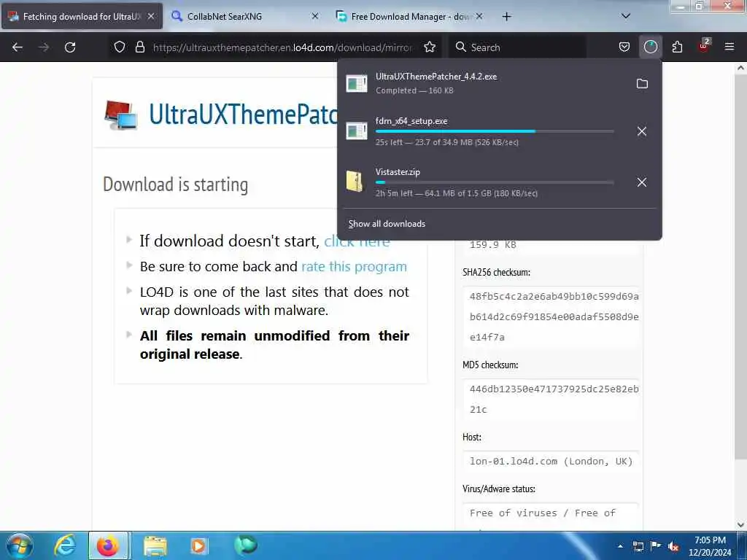Image resolution: width=747 pixels, height=560 pixels.
Task: Show UltraUXThemePatcher_4.4.2.exe in folder
Action: (642, 84)
